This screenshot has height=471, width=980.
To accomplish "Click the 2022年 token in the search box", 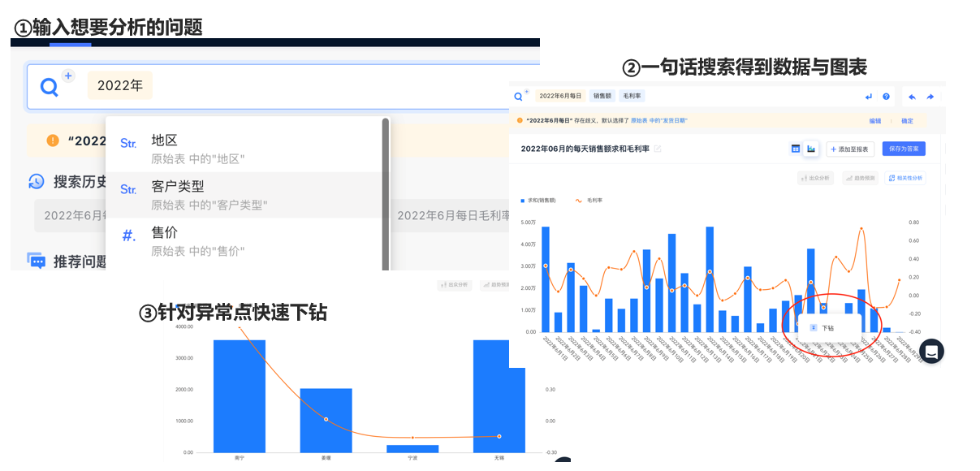I will [x=120, y=85].
